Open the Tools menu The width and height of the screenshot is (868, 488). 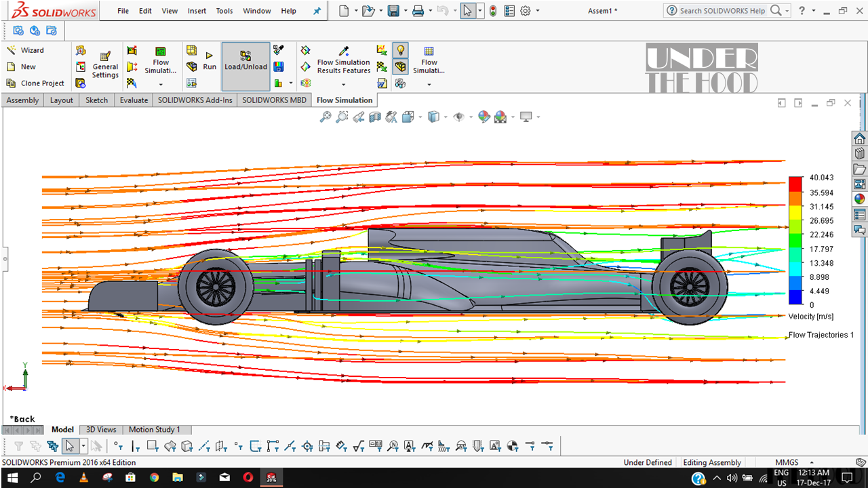[224, 11]
